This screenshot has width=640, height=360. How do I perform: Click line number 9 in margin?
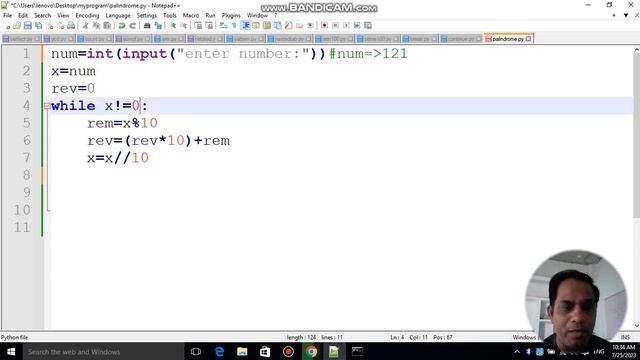pyautogui.click(x=27, y=192)
